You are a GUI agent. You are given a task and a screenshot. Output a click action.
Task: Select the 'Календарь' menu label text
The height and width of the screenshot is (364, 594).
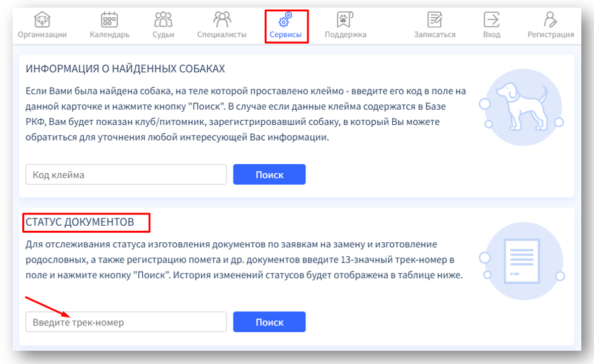pyautogui.click(x=109, y=35)
